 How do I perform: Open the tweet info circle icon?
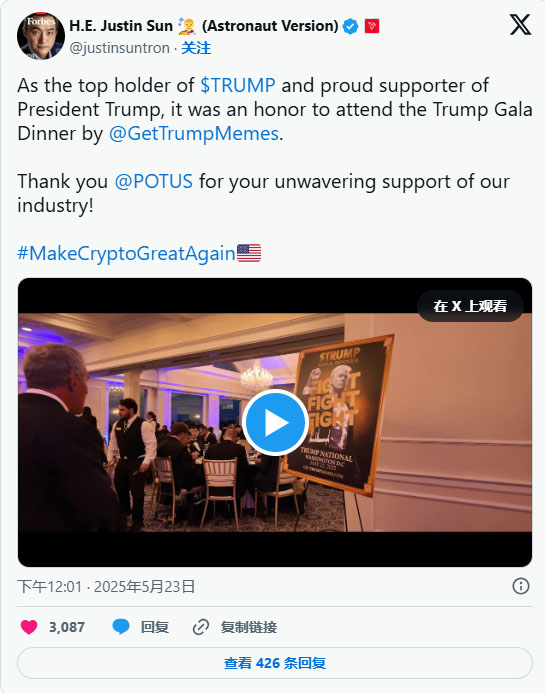[521, 586]
